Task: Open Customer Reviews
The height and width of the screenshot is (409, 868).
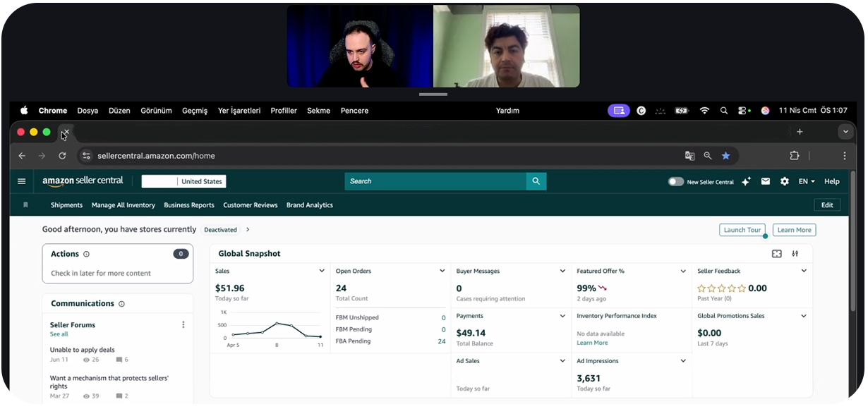Action: (x=251, y=205)
